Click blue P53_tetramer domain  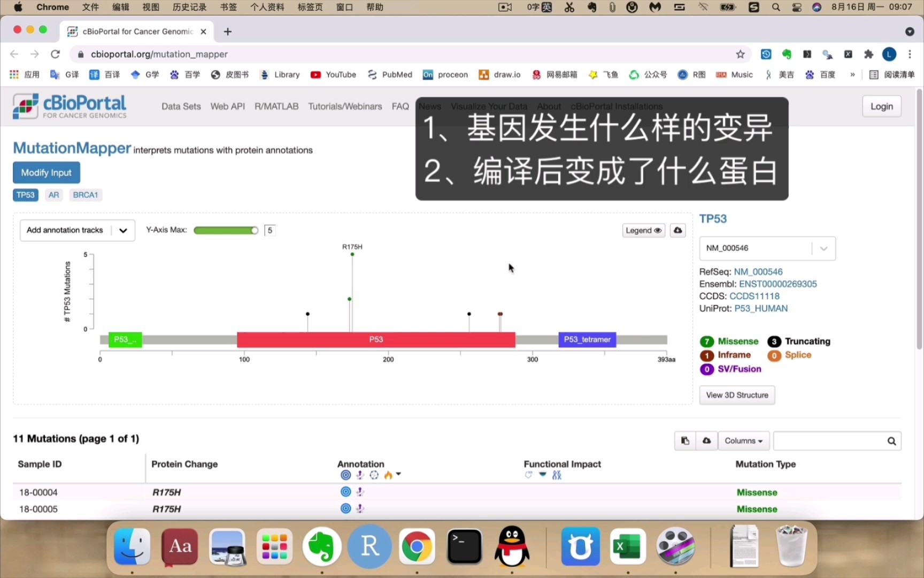pos(587,339)
